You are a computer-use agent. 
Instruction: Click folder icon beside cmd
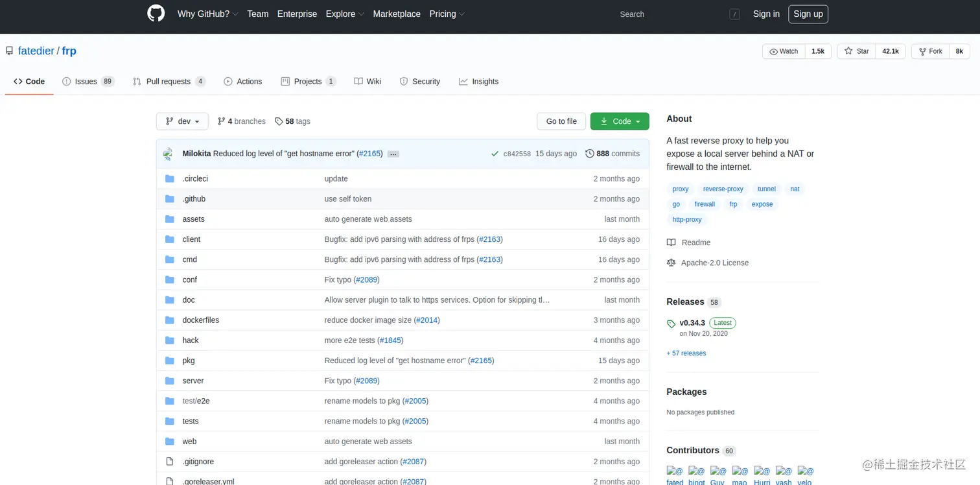[170, 259]
